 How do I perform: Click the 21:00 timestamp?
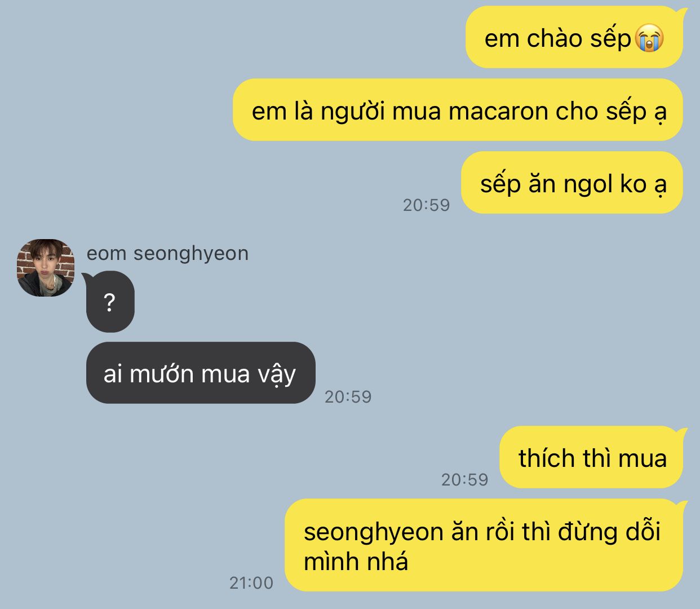point(251,582)
